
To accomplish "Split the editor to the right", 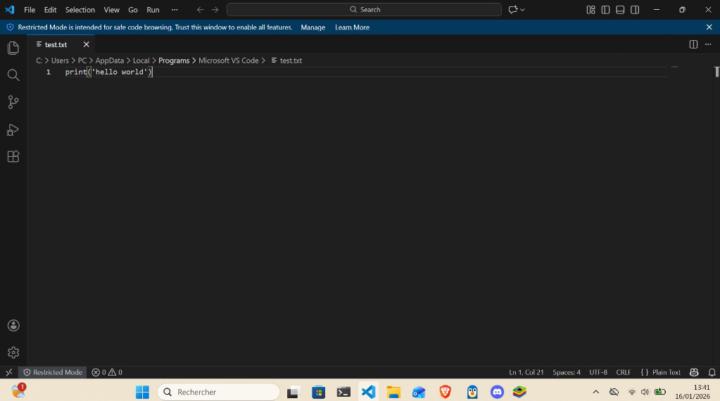I will 693,44.
